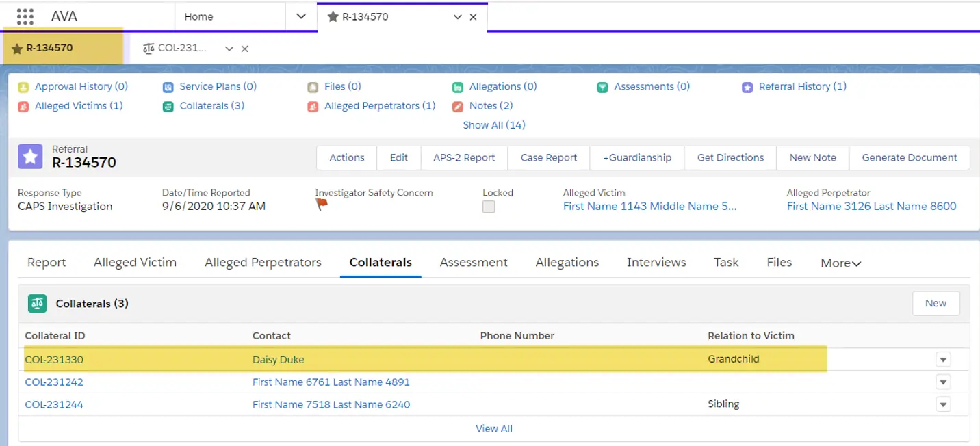Click the Referral History (1) link
Image resolution: width=980 pixels, height=446 pixels.
(x=803, y=87)
